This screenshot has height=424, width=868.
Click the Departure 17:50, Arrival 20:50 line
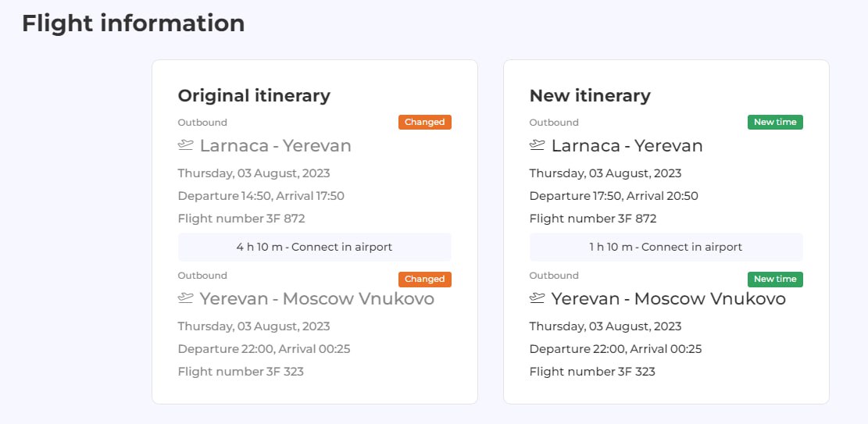pyautogui.click(x=613, y=196)
